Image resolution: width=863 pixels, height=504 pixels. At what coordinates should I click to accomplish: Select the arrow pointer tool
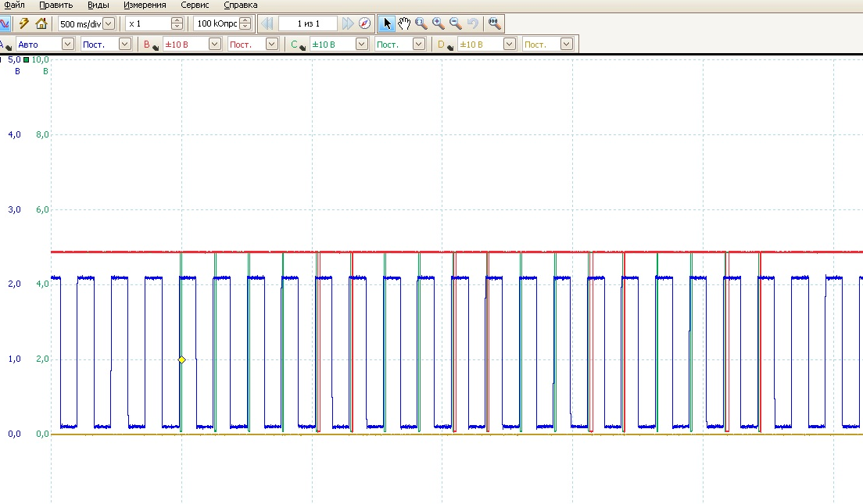point(387,23)
